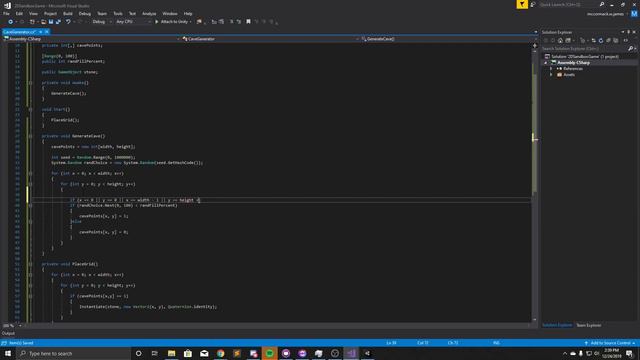Open the Tools menu
Image resolution: width=640 pixels, height=360 pixels.
(x=118, y=13)
